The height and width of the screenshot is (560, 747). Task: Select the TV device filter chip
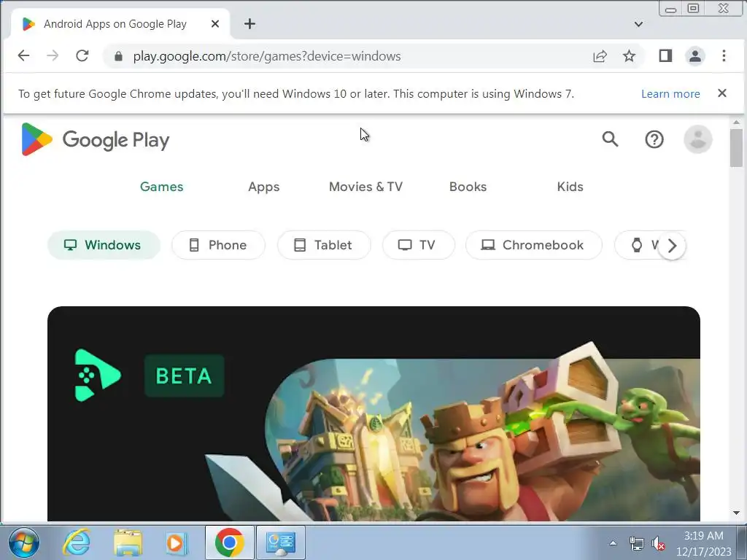[418, 245]
